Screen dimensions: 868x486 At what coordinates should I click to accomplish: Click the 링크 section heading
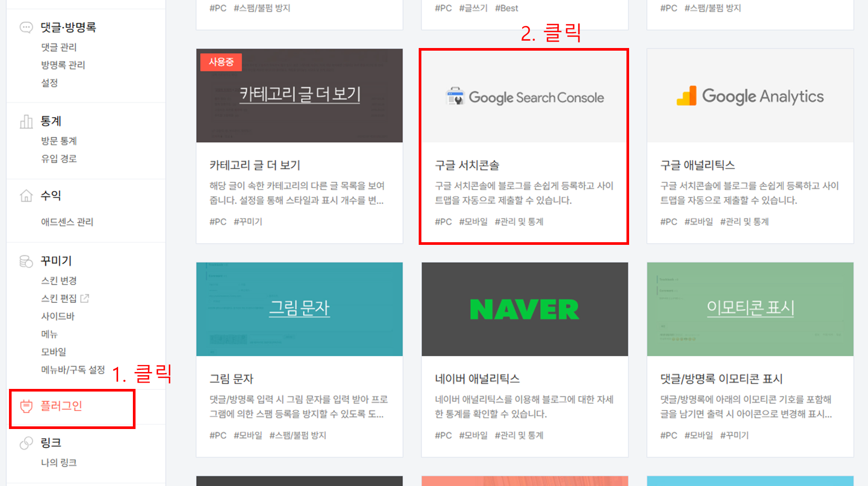pyautogui.click(x=51, y=443)
